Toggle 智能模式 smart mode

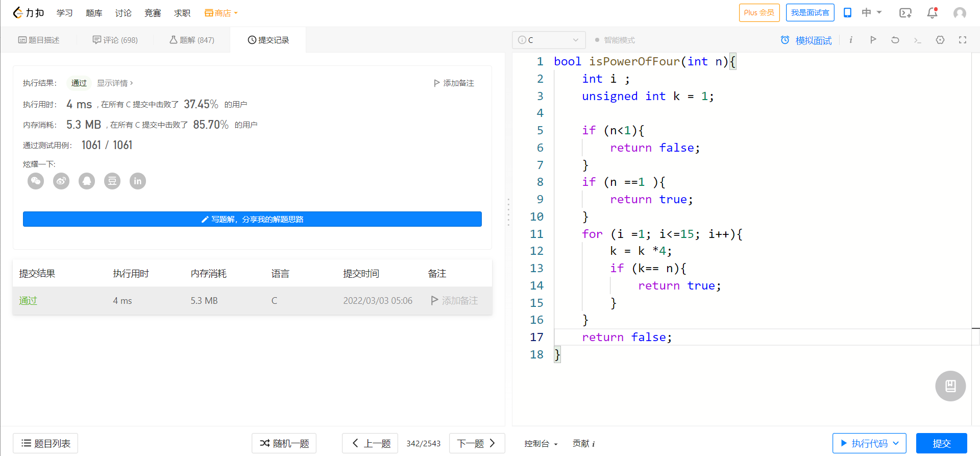click(615, 40)
